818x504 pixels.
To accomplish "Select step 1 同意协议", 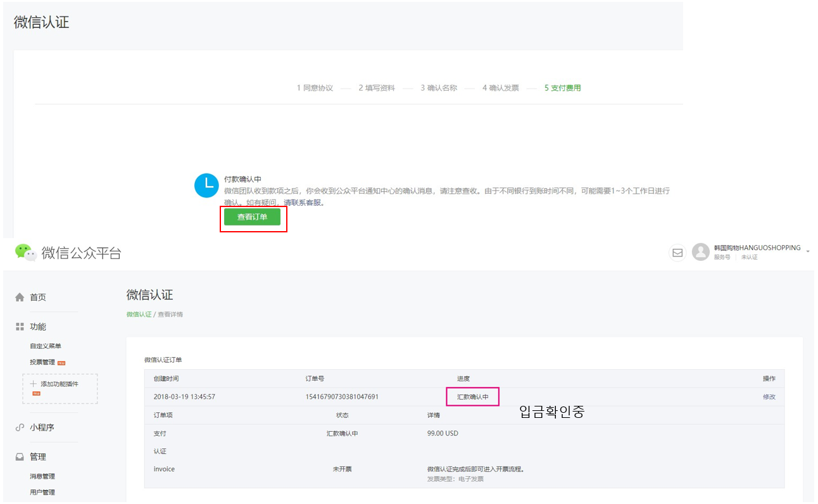I will click(x=315, y=88).
